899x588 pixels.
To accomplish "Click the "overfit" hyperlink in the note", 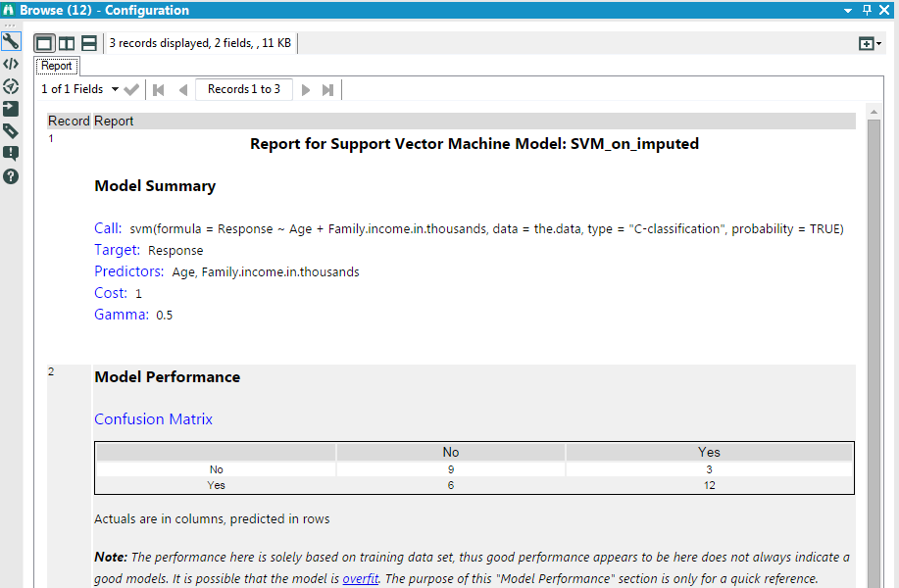I will (360, 578).
